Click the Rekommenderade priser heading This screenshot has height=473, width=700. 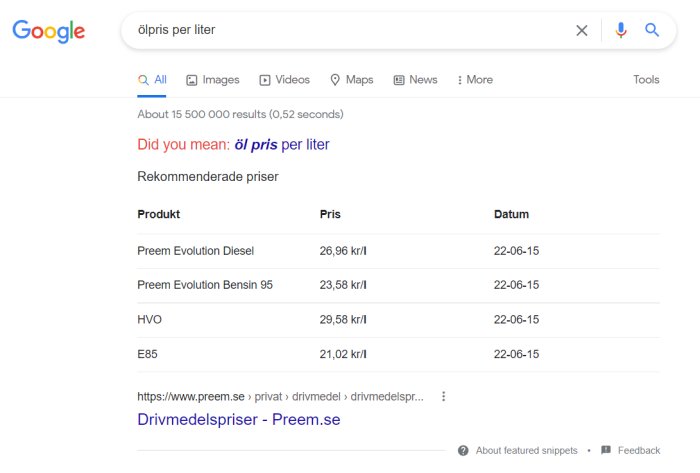pyautogui.click(x=208, y=177)
